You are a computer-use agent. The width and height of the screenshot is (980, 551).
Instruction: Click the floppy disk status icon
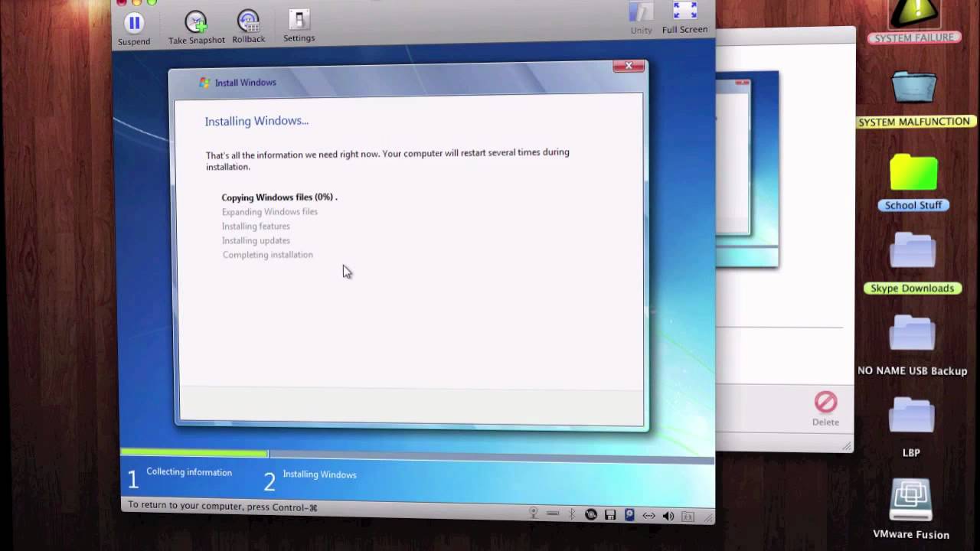click(x=610, y=515)
